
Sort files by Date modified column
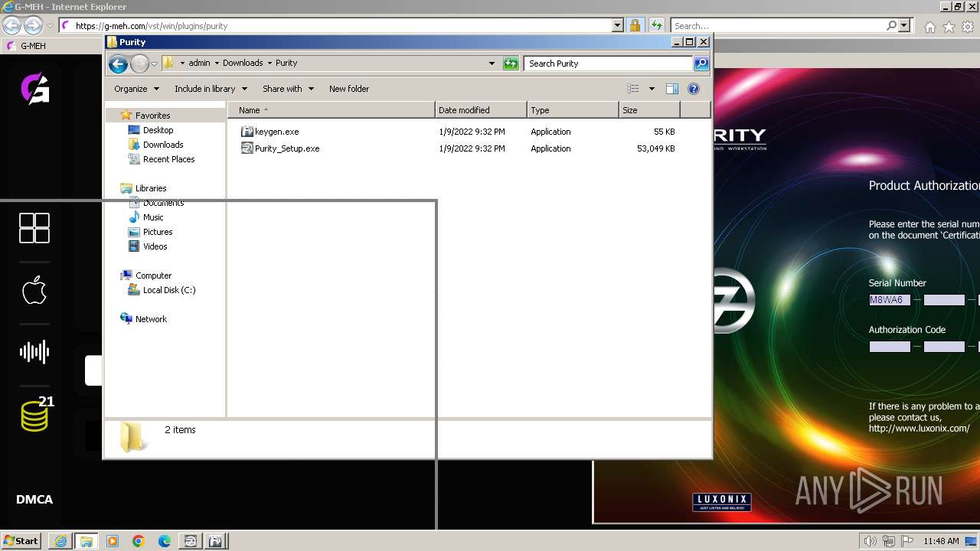point(481,110)
